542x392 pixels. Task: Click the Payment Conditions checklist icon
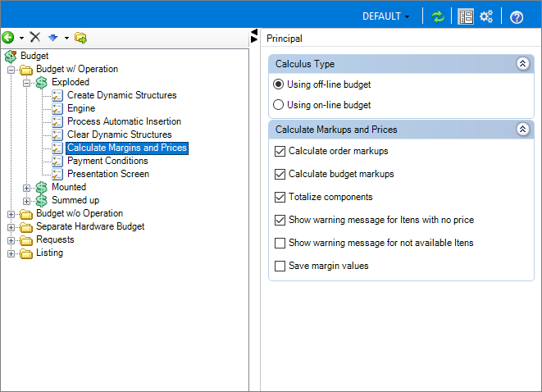tap(57, 161)
